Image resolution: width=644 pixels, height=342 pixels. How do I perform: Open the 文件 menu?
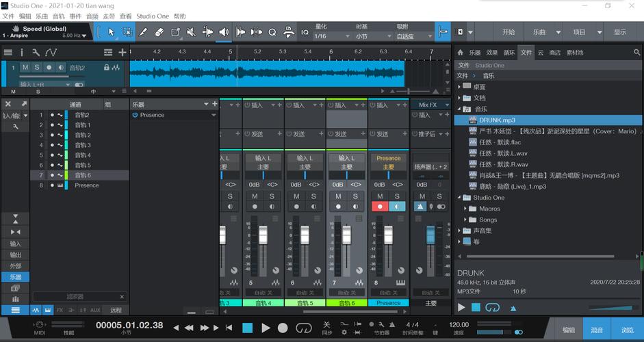click(x=8, y=16)
